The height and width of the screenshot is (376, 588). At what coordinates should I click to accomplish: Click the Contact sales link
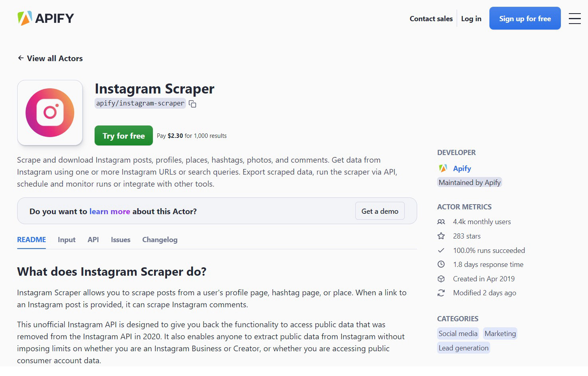coord(431,19)
